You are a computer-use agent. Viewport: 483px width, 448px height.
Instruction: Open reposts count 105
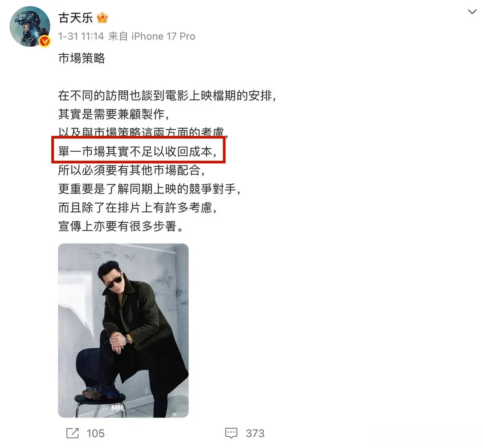(x=95, y=434)
